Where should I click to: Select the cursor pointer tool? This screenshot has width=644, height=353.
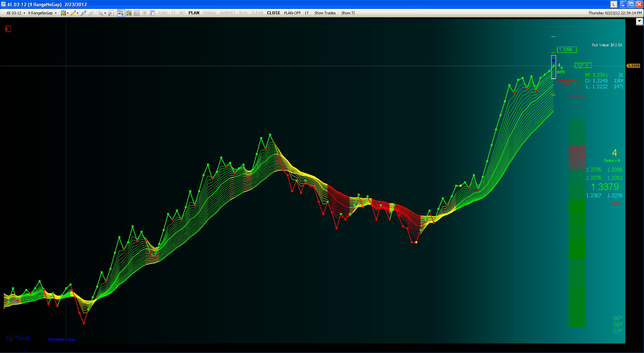101,13
